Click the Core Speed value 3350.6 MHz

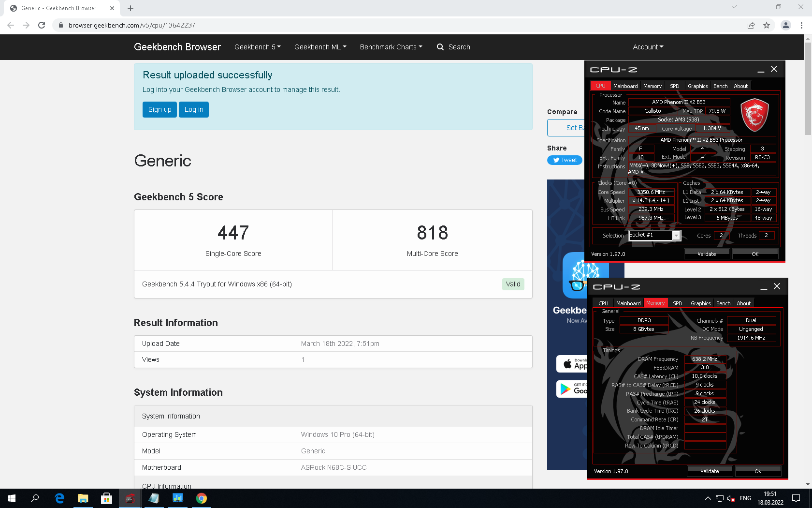pos(651,192)
